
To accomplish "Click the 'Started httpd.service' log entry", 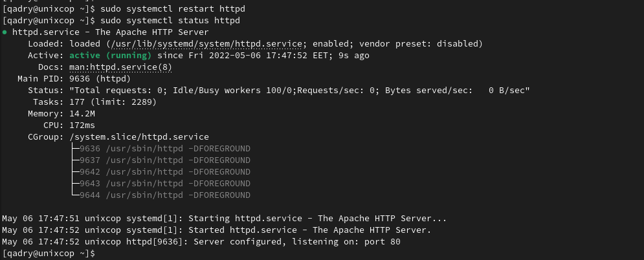I will (217, 230).
